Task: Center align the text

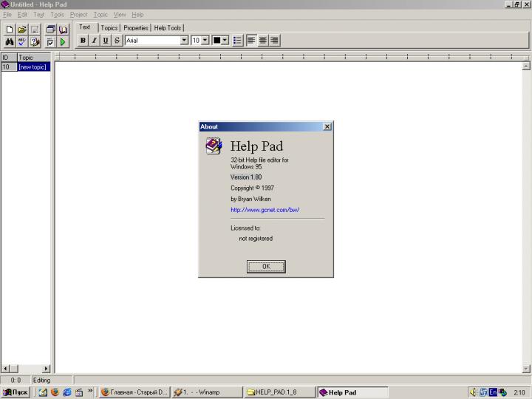Action: (263, 41)
